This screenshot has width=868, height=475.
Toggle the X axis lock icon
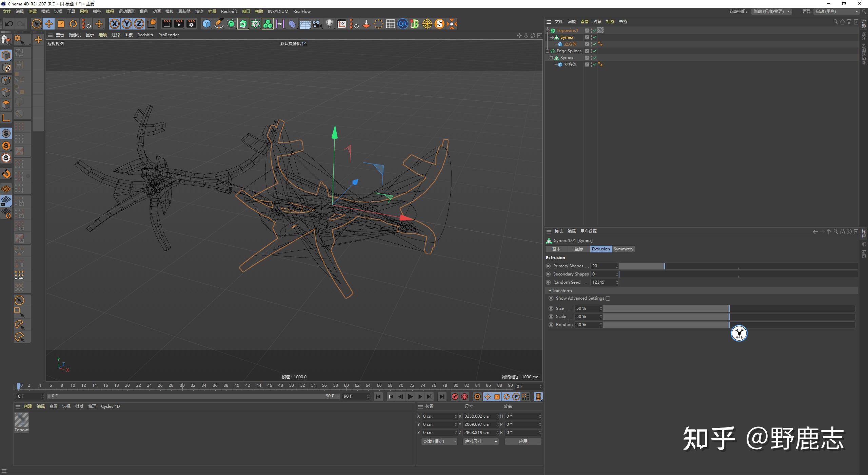(115, 24)
